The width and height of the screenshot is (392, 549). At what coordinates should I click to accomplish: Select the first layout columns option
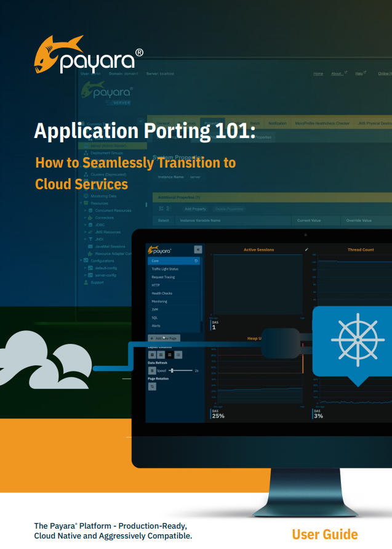(152, 355)
